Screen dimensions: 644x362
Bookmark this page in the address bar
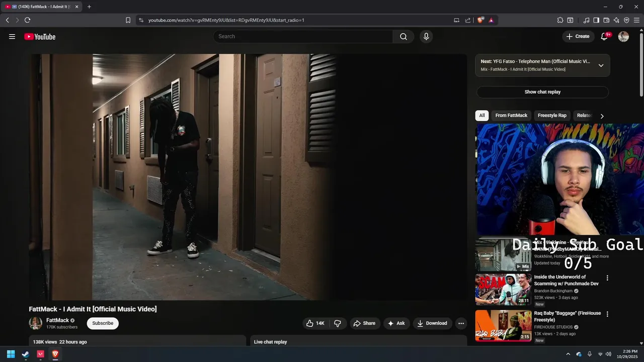pos(128,20)
